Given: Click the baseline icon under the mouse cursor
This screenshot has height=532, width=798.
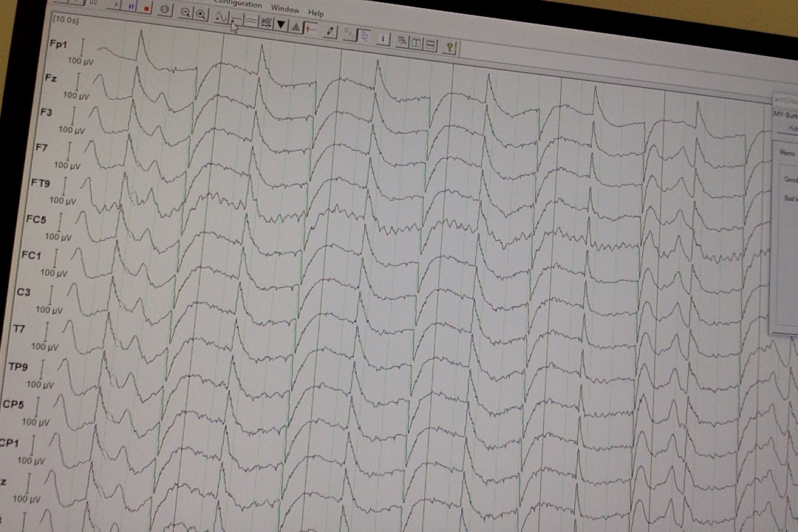Looking at the screenshot, I should coord(236,20).
